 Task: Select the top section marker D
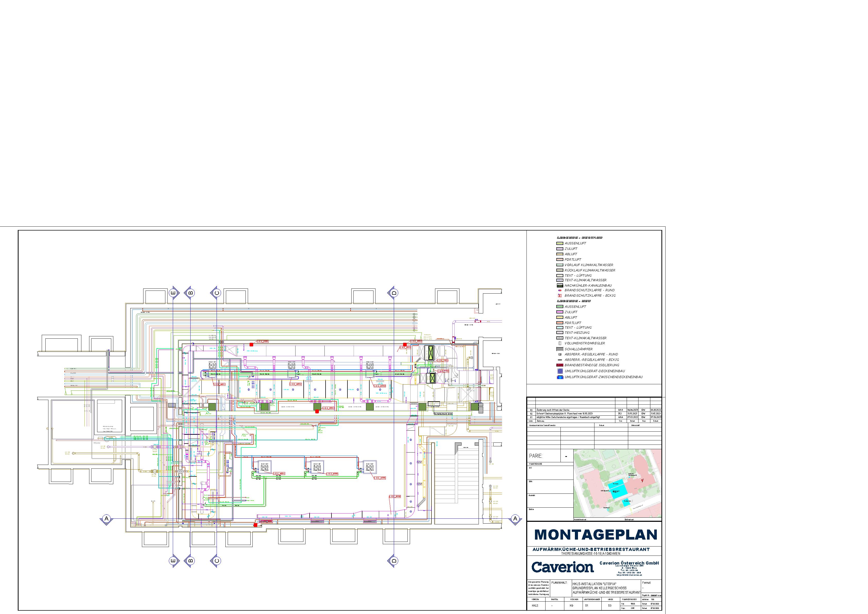coord(394,293)
